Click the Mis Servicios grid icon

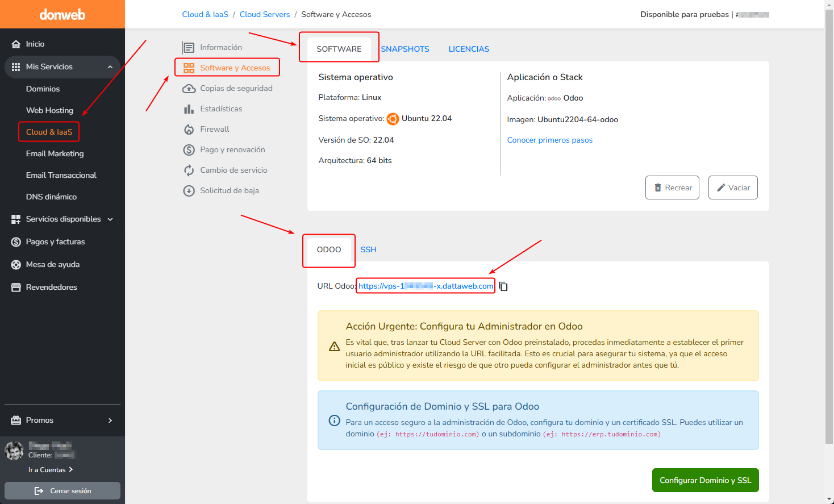[16, 67]
